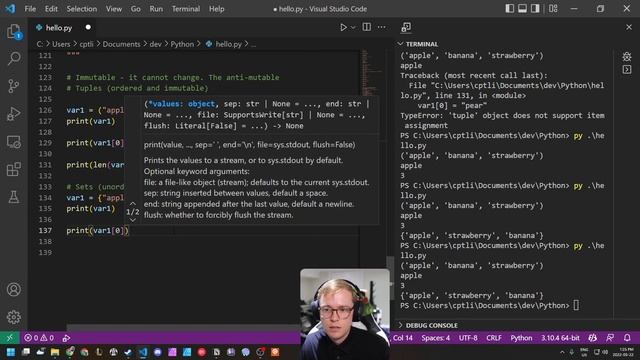Click the editor horizontal scrollbar
The height and width of the screenshot is (360, 640).
pyautogui.click(x=183, y=328)
